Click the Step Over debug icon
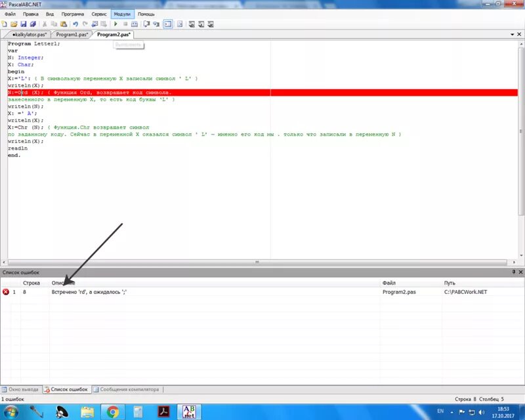The width and height of the screenshot is (525, 420). [146, 24]
